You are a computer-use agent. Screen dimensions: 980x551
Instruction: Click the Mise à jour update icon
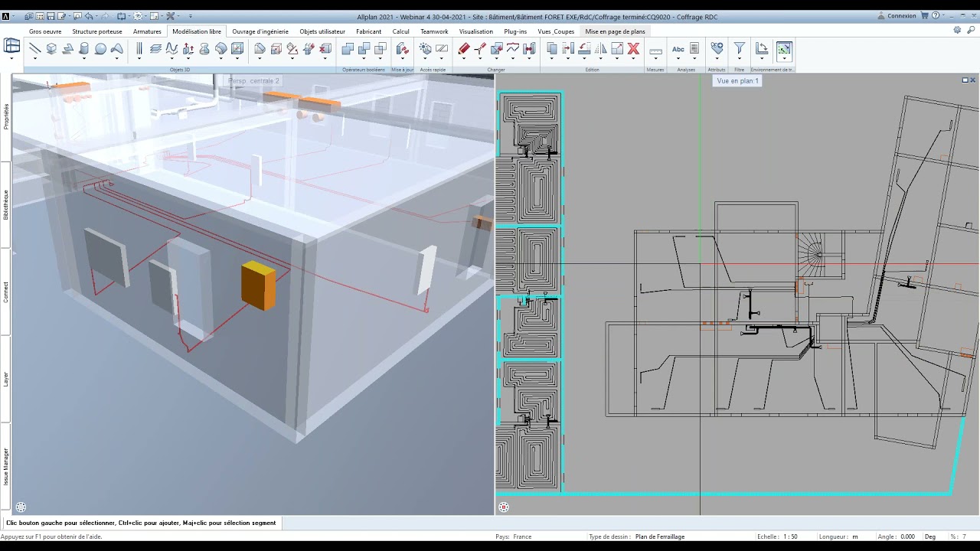[403, 48]
